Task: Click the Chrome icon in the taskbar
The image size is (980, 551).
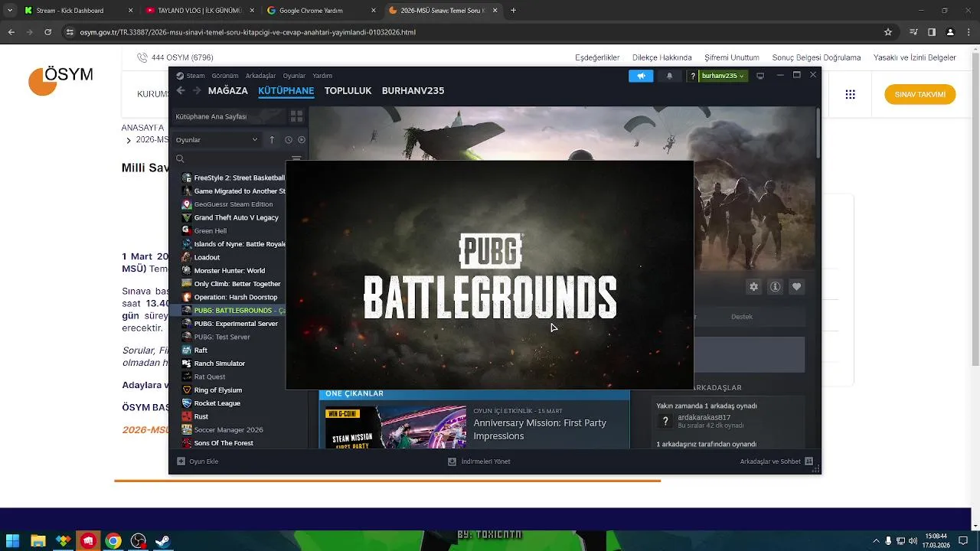Action: click(113, 541)
